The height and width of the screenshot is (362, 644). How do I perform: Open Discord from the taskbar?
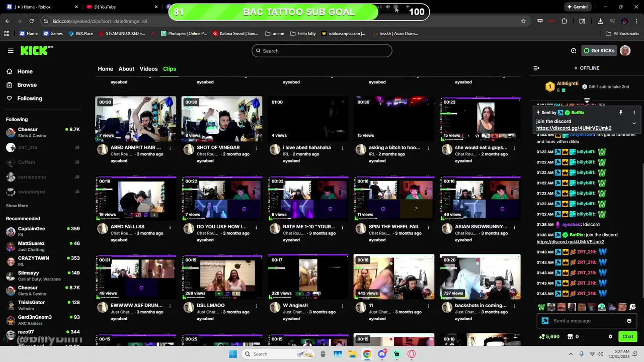(x=382, y=354)
